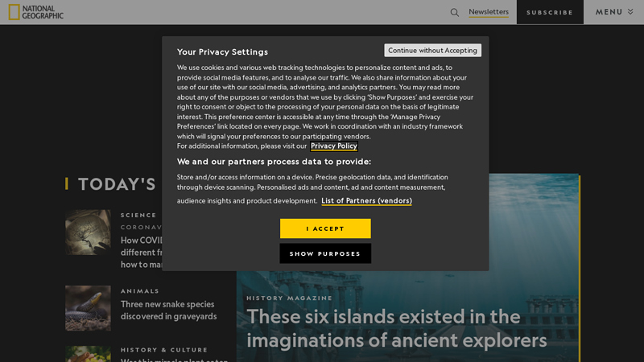The image size is (644, 362).
Task: Click Continue without Accepting
Action: pos(432,50)
